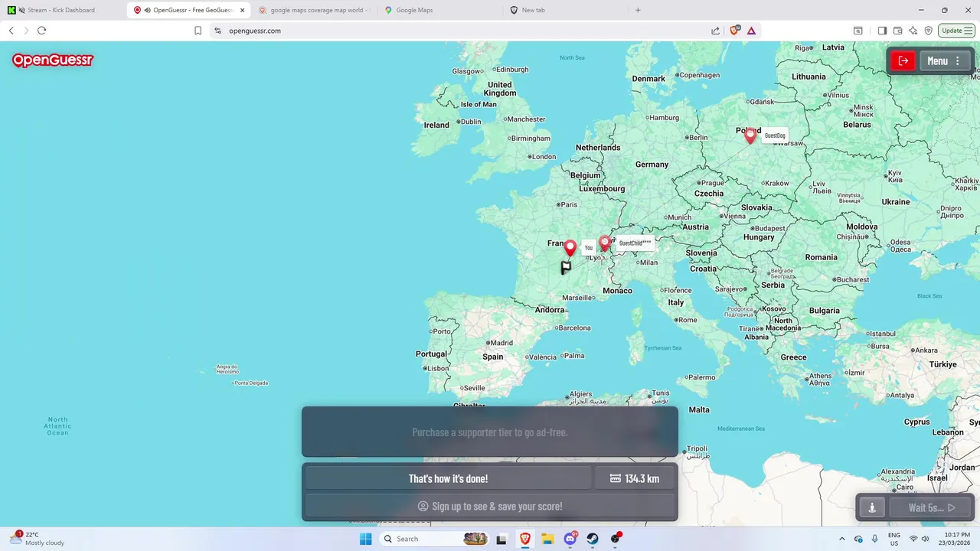Click the GuestDog name label
Screen dimensions: 980x551
point(775,135)
